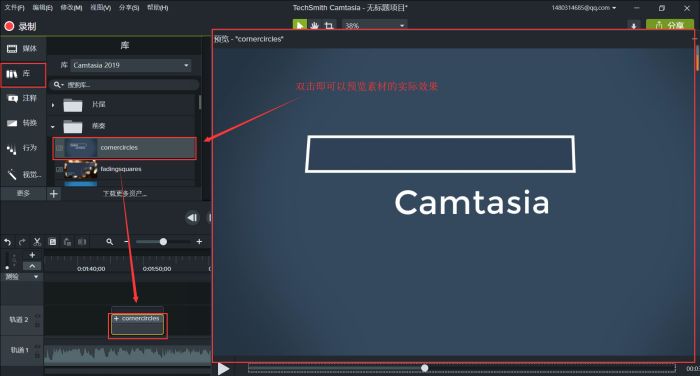Viewport: 700px width, 376px height.
Task: Select the second folder icon in library
Action: (73, 127)
